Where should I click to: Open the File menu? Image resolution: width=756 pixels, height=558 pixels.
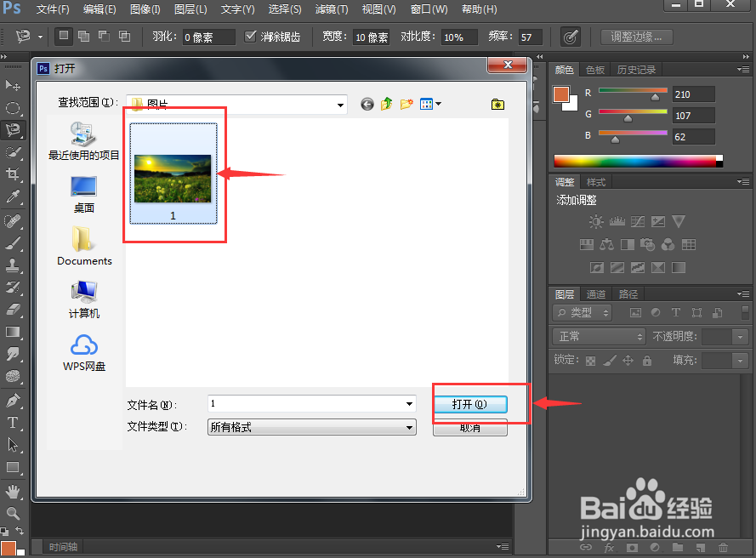tap(53, 9)
